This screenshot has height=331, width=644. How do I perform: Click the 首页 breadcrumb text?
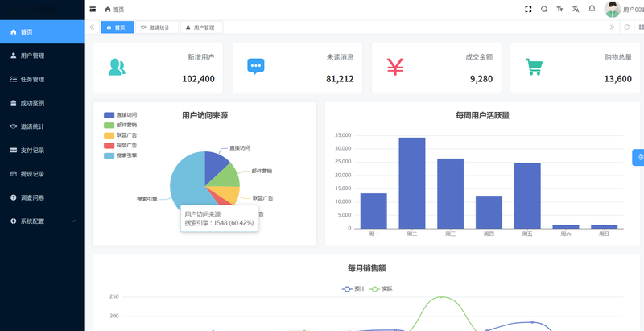(118, 10)
